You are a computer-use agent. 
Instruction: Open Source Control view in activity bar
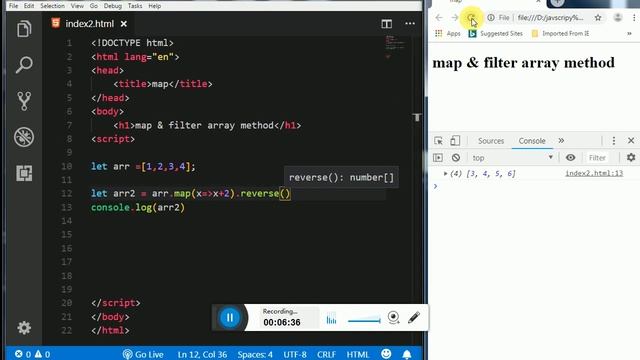point(24,101)
